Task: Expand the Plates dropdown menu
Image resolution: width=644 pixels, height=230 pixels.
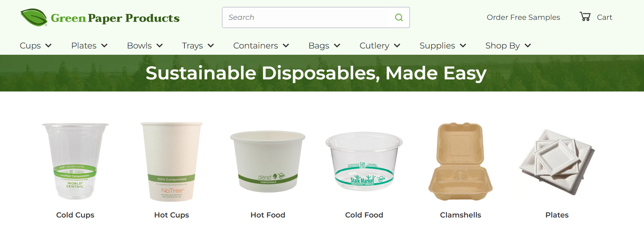Action: point(89,46)
